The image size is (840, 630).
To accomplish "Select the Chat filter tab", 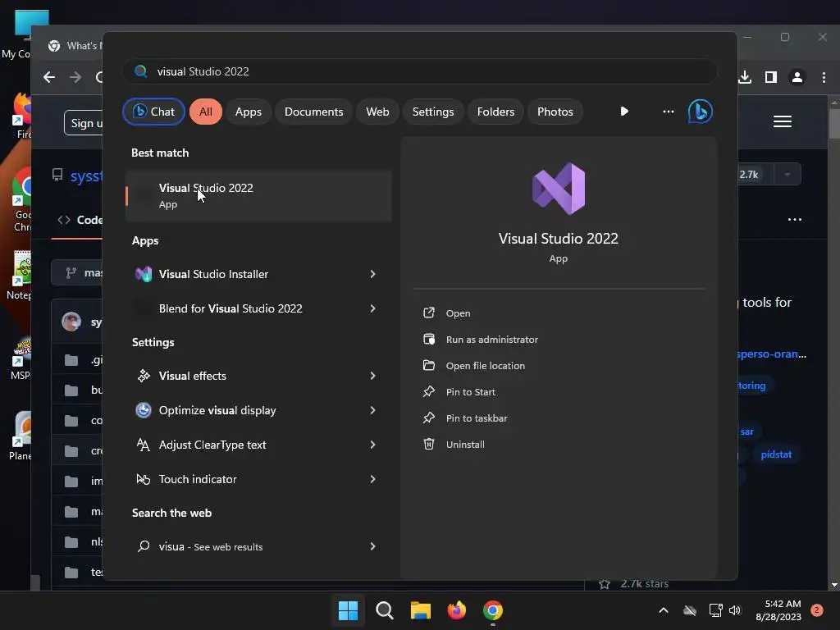I will pos(153,112).
